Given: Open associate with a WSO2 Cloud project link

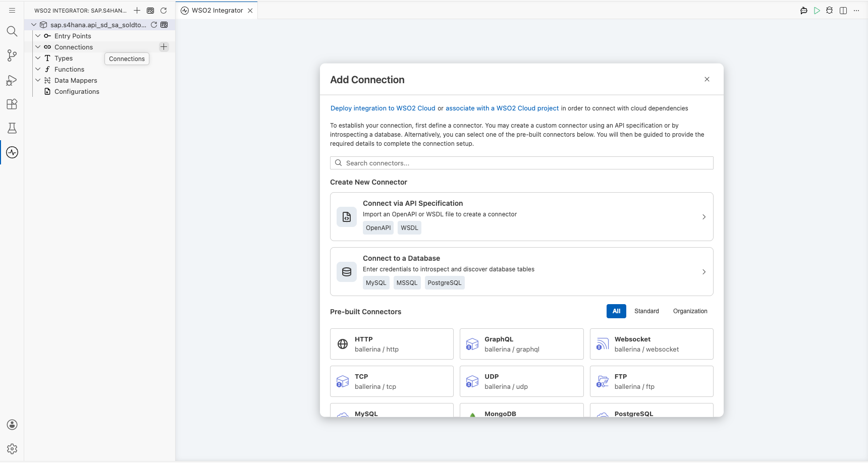Looking at the screenshot, I should 502,108.
